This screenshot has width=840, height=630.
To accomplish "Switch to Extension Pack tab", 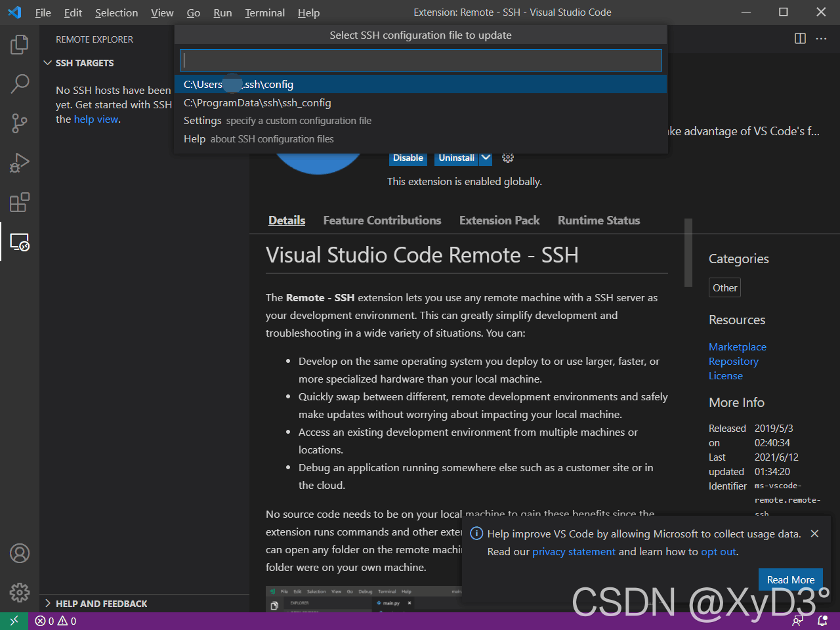I will [x=499, y=220].
